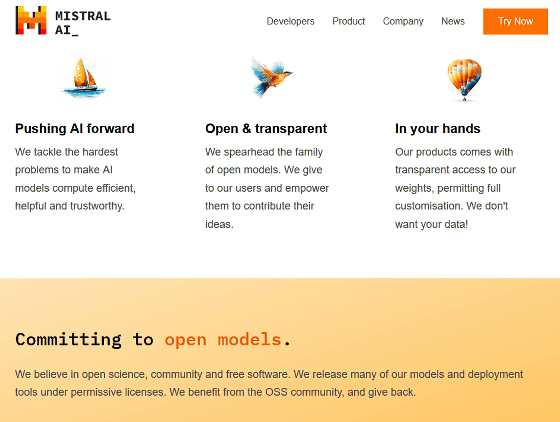Click the paragraph about transparent access to weights
The width and height of the screenshot is (560, 422).
[x=455, y=188]
